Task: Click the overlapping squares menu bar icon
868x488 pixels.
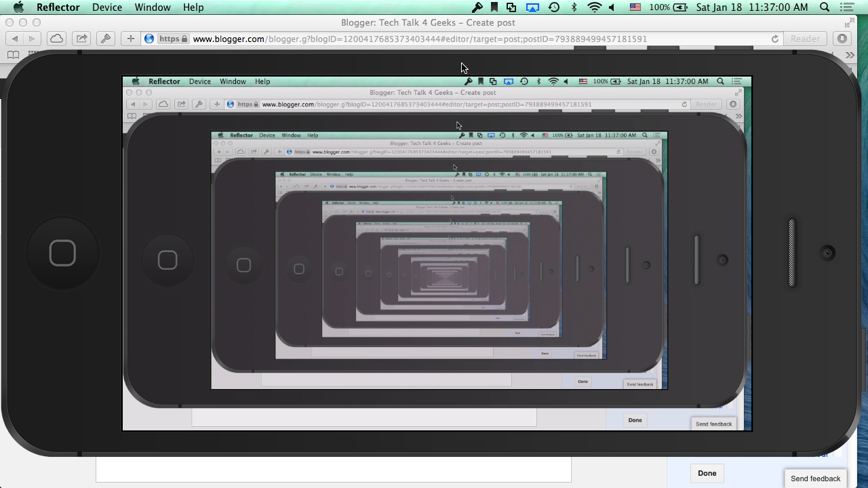Action: (511, 7)
